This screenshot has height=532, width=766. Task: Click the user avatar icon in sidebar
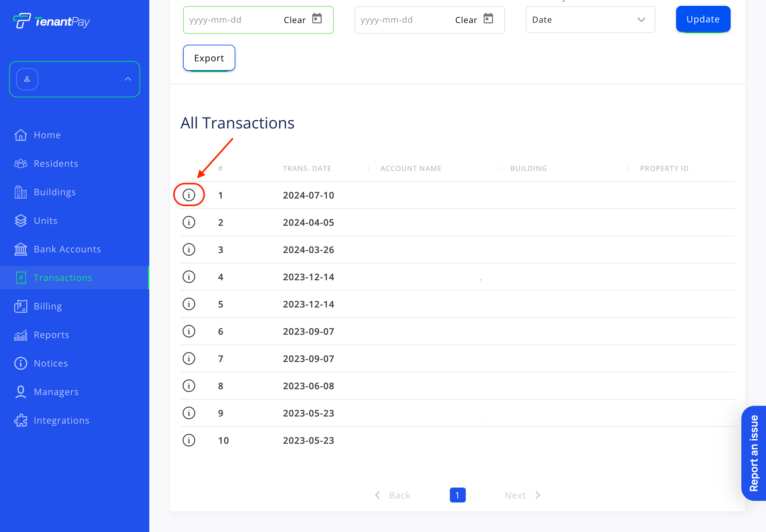[x=27, y=79]
